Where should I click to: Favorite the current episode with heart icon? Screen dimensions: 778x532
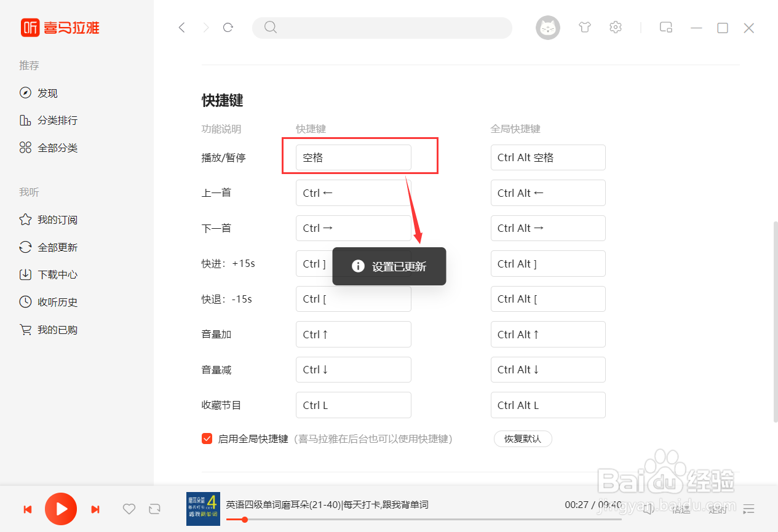[x=129, y=509]
